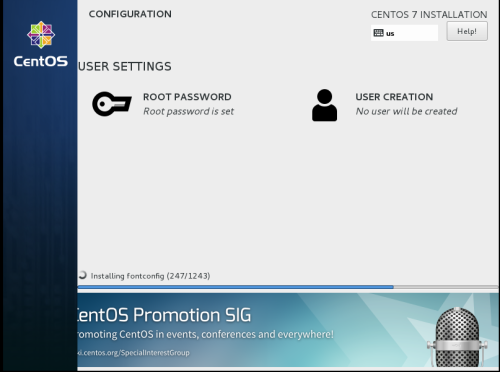Click the User Creation person icon
The height and width of the screenshot is (372, 500).
coord(324,105)
